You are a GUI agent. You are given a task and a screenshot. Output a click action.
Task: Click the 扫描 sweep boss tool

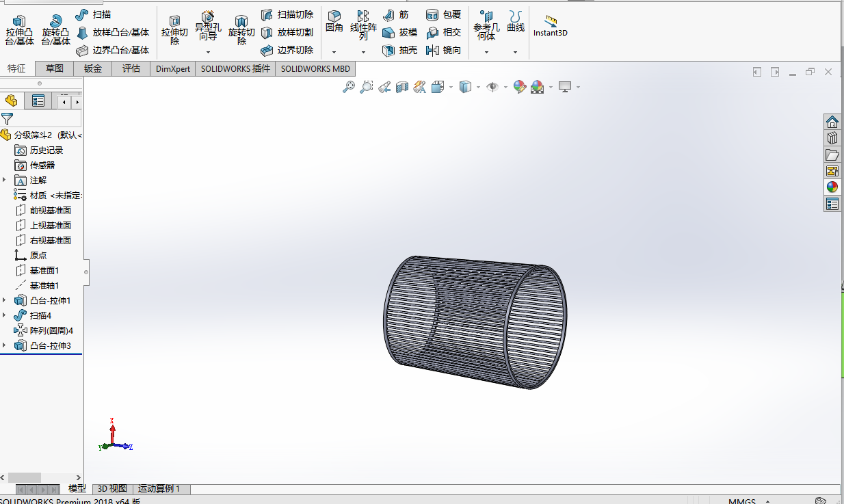pyautogui.click(x=94, y=14)
